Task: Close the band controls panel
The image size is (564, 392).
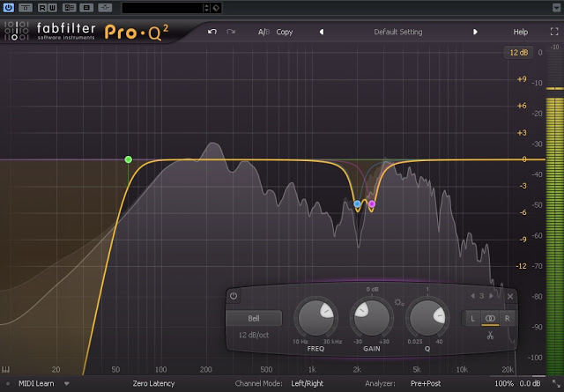Action: tap(510, 296)
